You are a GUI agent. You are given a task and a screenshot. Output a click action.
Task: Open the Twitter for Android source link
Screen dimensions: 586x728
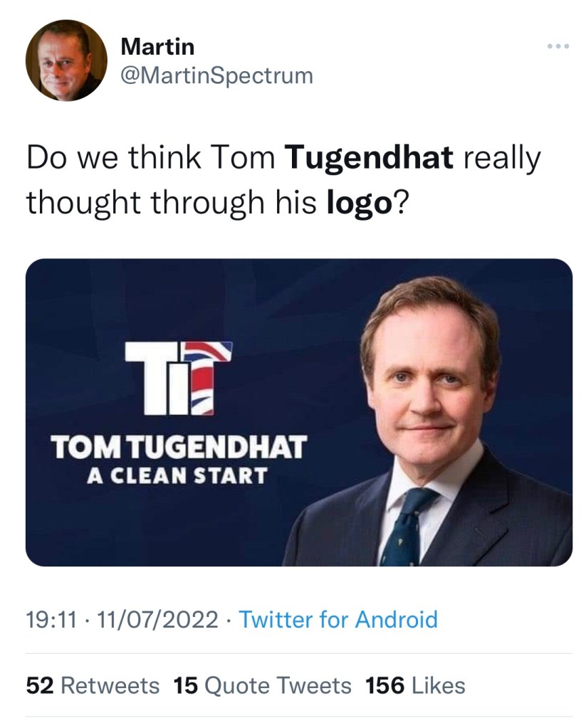(x=338, y=619)
